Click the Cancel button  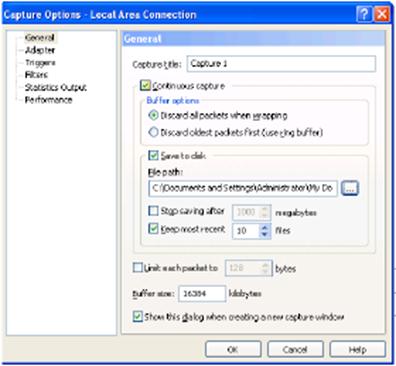click(x=295, y=349)
